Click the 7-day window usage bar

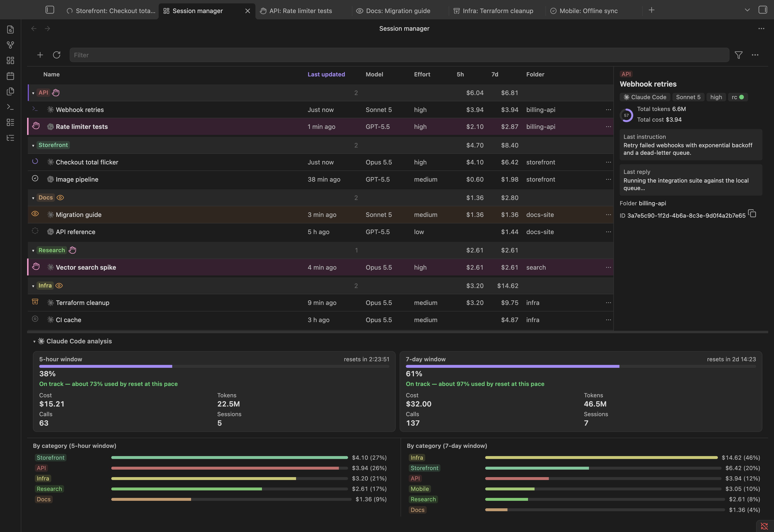coord(581,366)
